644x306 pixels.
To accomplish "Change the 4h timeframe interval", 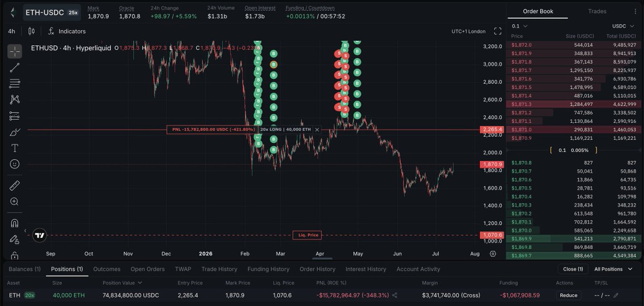I will [12, 31].
